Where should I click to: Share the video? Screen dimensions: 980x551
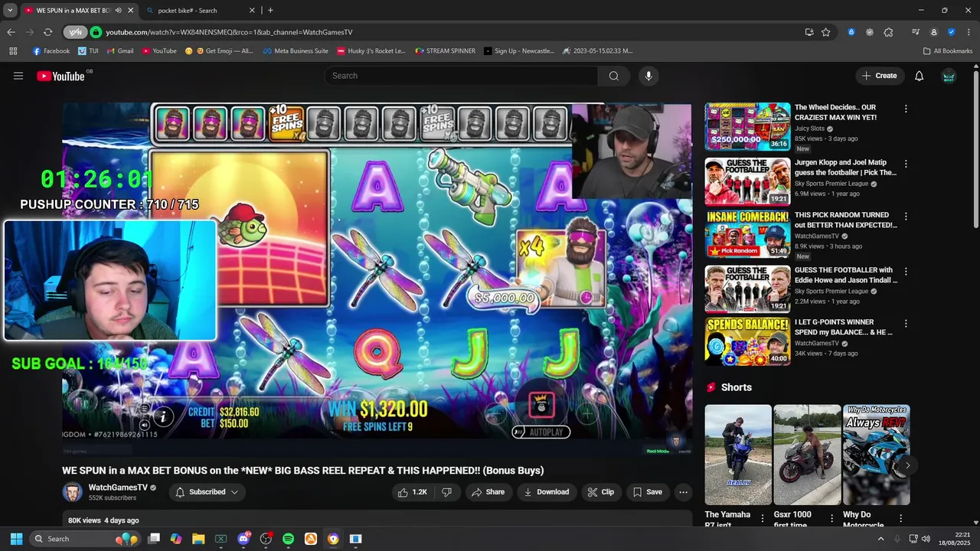[x=488, y=492]
